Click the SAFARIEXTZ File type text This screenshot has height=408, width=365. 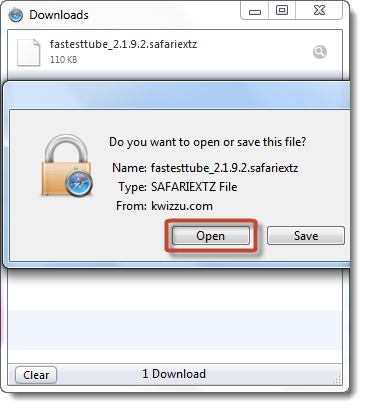click(194, 187)
